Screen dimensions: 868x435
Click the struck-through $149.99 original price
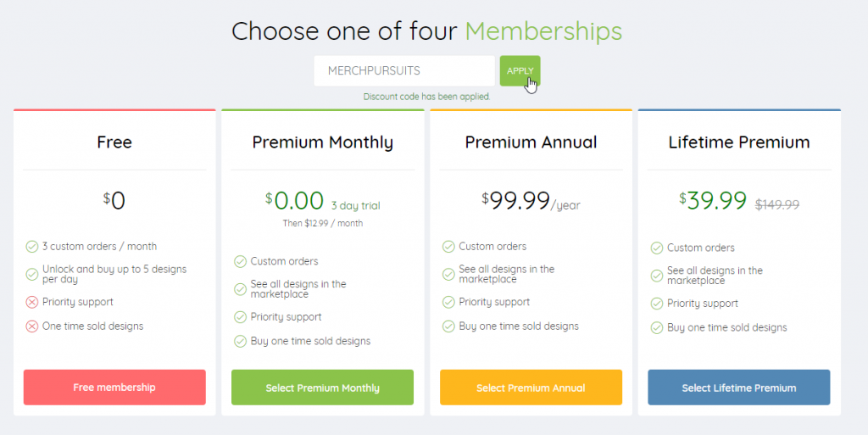(777, 204)
